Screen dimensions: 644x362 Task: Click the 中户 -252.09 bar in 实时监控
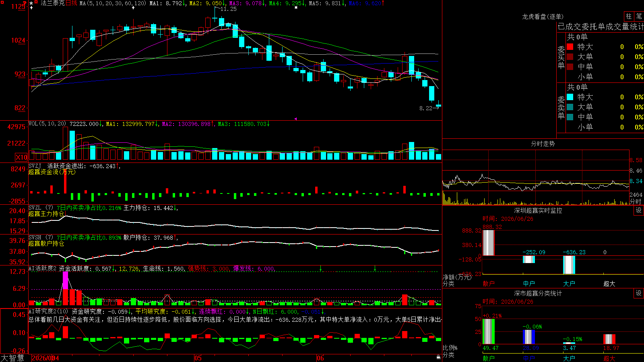(529, 259)
